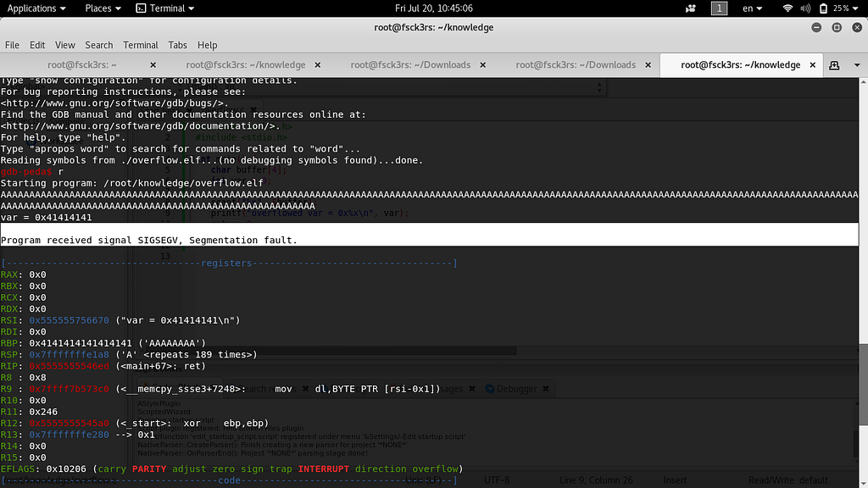This screenshot has height=488, width=868.
Task: Click the notification tray icon left of workspace indicator
Action: (691, 8)
